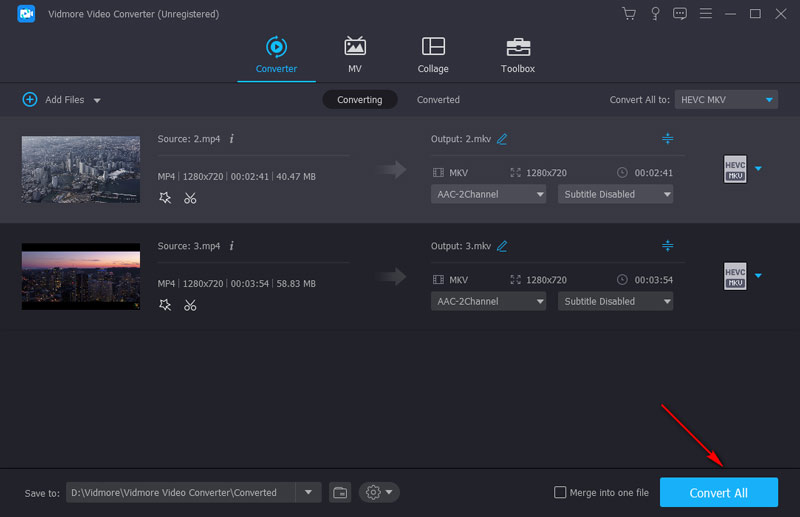This screenshot has width=800, height=517.
Task: Click the compress icon for 3.mkv output
Action: tap(668, 245)
